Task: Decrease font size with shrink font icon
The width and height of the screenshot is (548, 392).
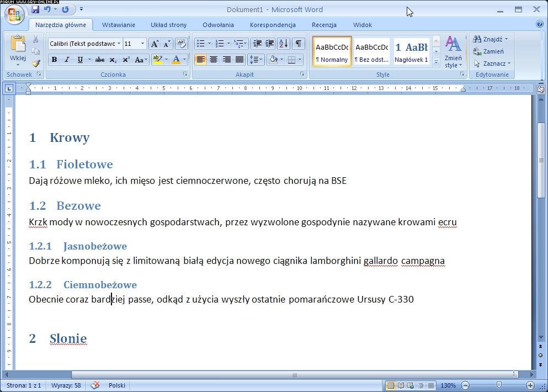Action: (x=167, y=44)
